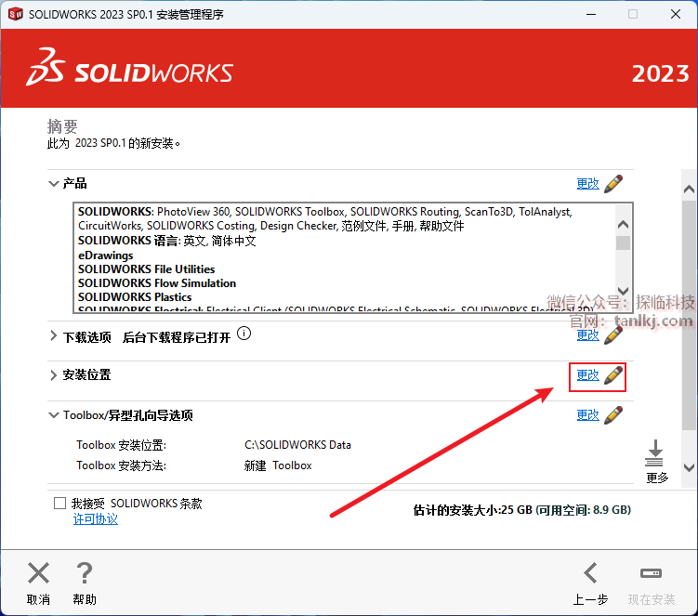Open help with the question mark icon
Screen dimensions: 698x616
coord(85,573)
